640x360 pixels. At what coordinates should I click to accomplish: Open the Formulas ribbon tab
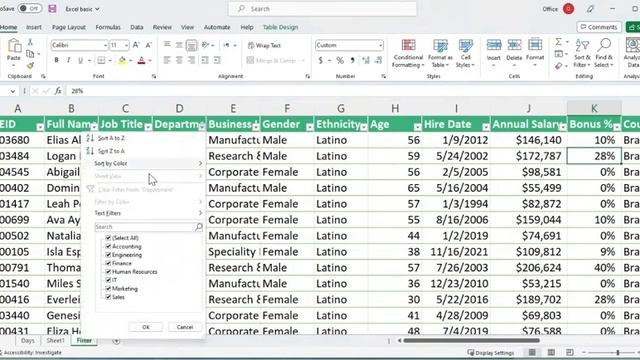point(108,27)
